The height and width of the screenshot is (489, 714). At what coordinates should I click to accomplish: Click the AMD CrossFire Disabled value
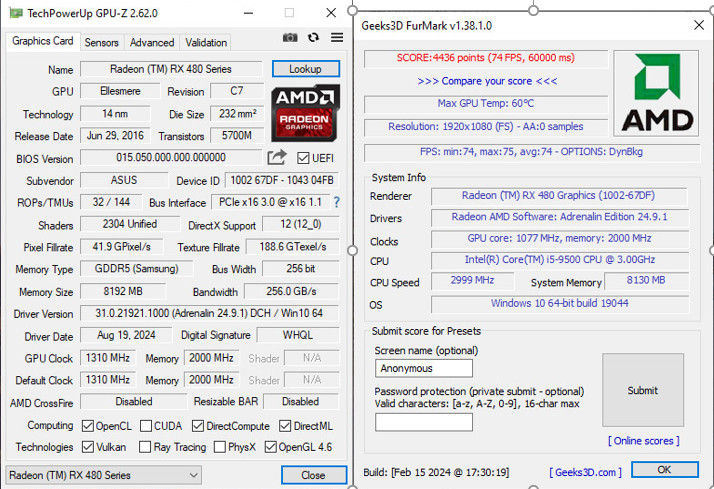click(x=134, y=402)
